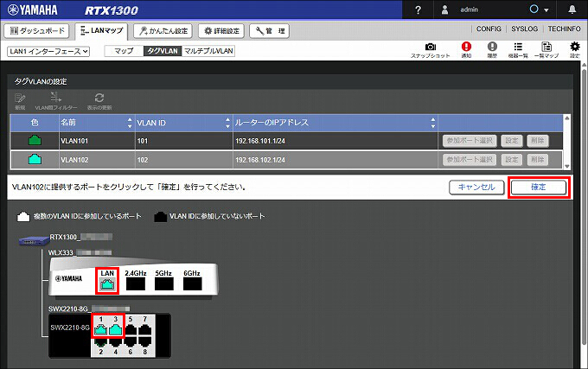Viewport: 588px width, 369px height.
Task: Click the 192.168.102.1/24 address cell
Action: point(336,160)
